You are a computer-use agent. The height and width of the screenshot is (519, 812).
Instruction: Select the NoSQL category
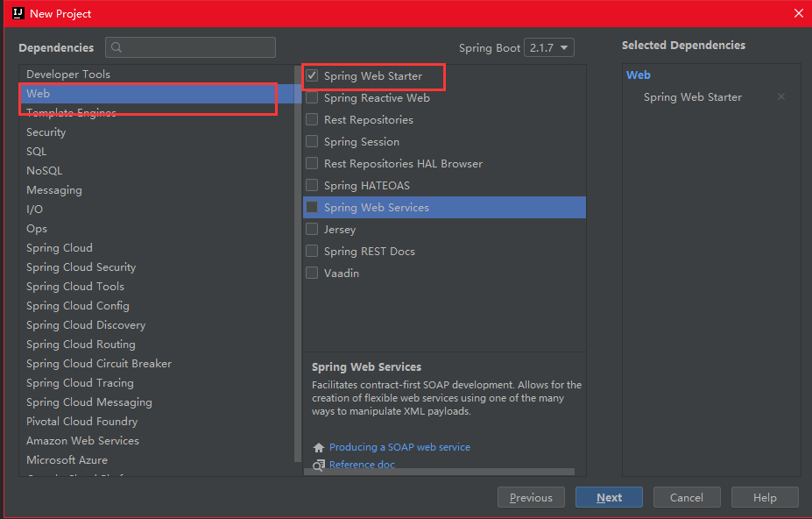tap(157, 171)
